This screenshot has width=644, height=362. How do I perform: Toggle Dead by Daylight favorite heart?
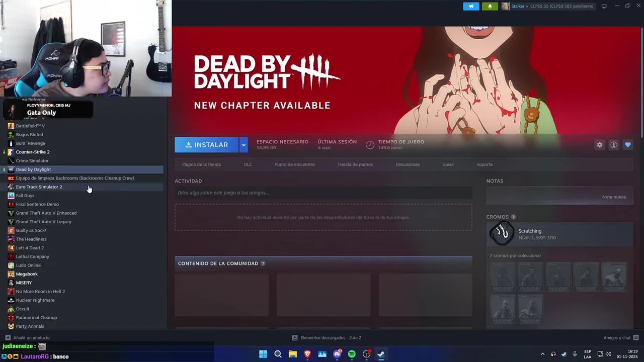(x=627, y=145)
